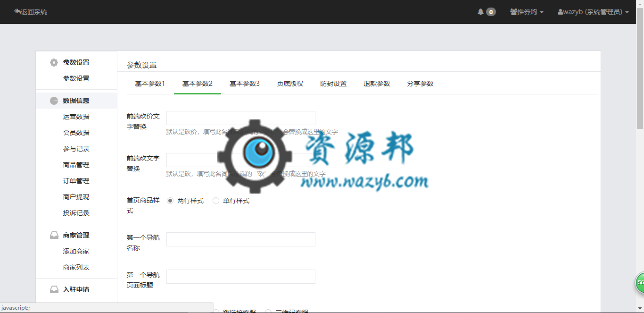Select the 入驻申请 sidebar section
This screenshot has height=313, width=644.
(76, 289)
